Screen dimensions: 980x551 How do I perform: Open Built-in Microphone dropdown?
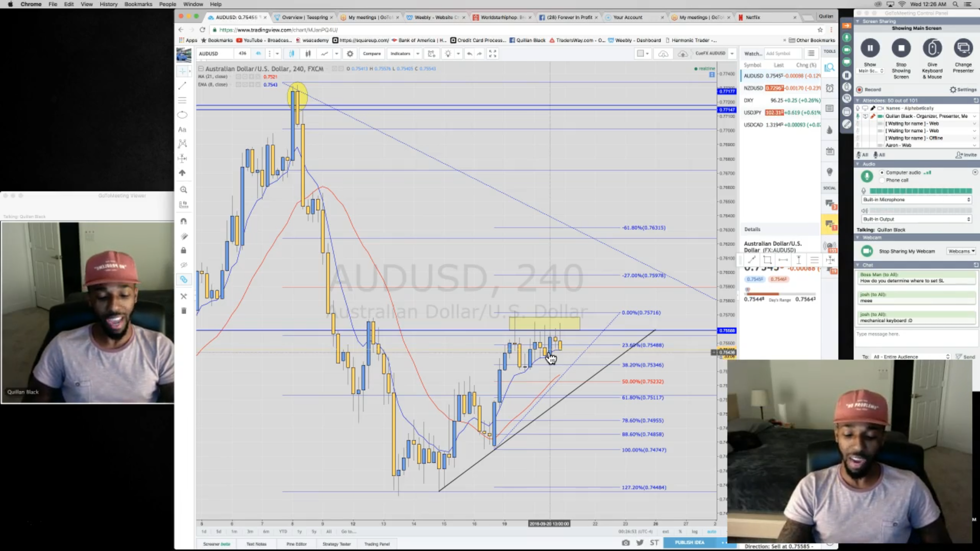click(x=917, y=199)
